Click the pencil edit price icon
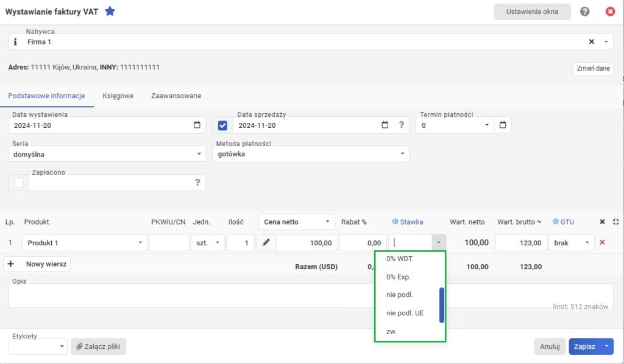624x364 pixels. pos(266,243)
